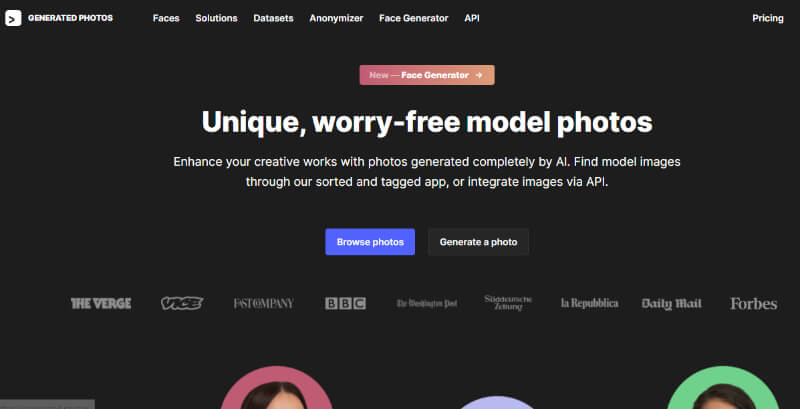Click the Washington Post logo
The image size is (800, 409).
click(x=427, y=303)
